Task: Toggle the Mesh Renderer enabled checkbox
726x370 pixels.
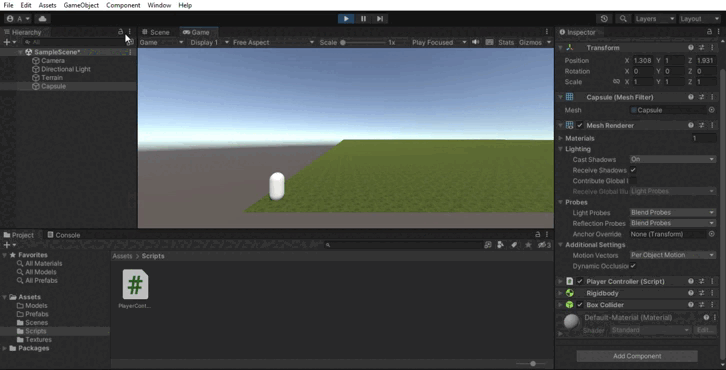Action: click(580, 125)
